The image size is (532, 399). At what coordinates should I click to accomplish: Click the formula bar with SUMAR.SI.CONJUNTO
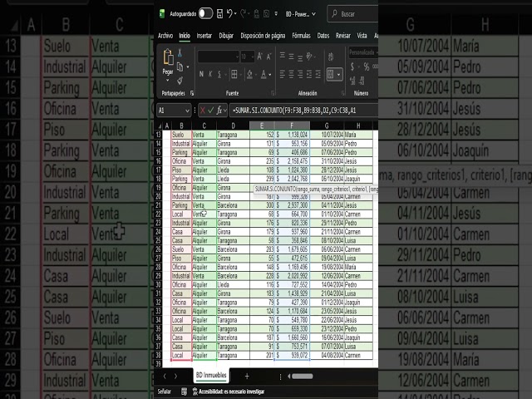pyautogui.click(x=303, y=111)
